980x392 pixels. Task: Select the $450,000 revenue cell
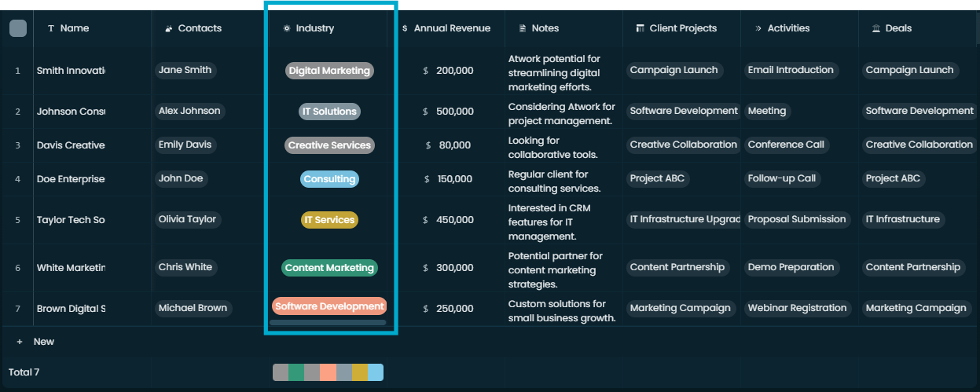click(446, 220)
